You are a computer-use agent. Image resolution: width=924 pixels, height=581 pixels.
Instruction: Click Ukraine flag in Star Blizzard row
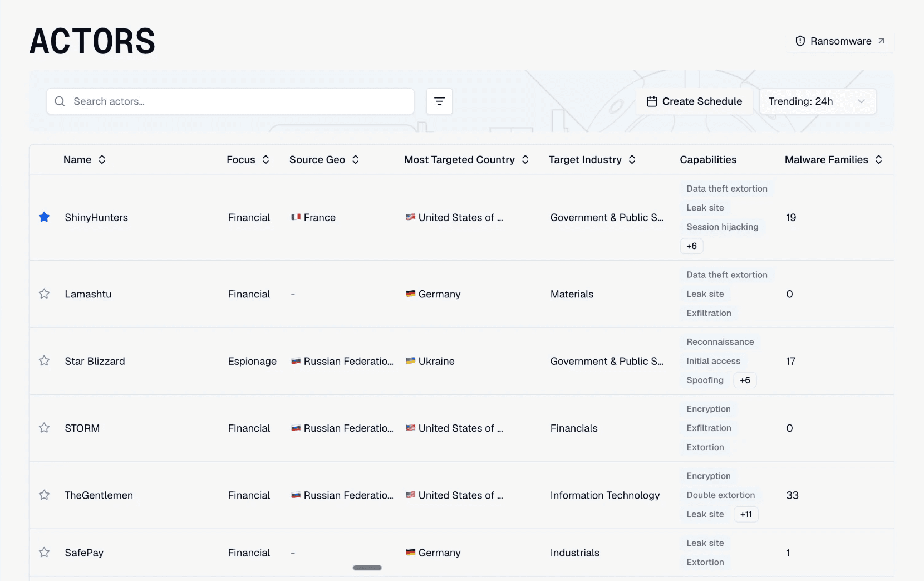[411, 361]
